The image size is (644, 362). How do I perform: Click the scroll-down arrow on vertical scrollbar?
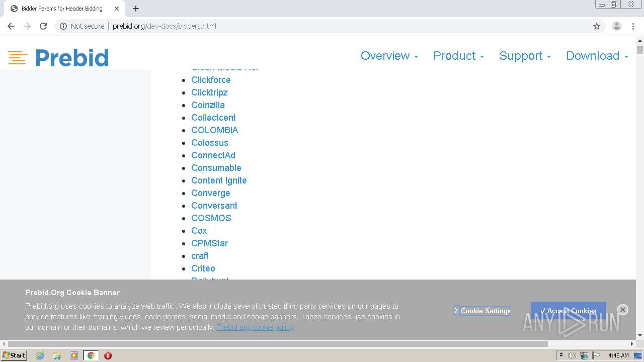639,335
